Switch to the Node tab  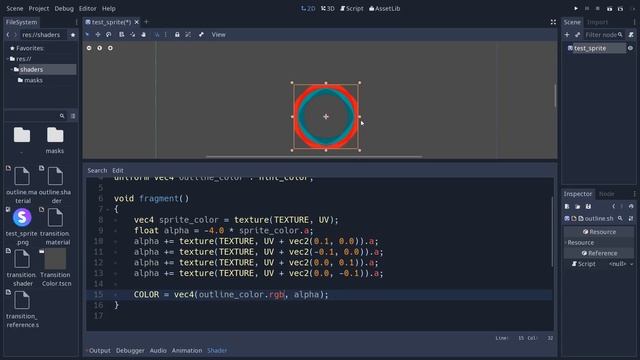coord(607,194)
